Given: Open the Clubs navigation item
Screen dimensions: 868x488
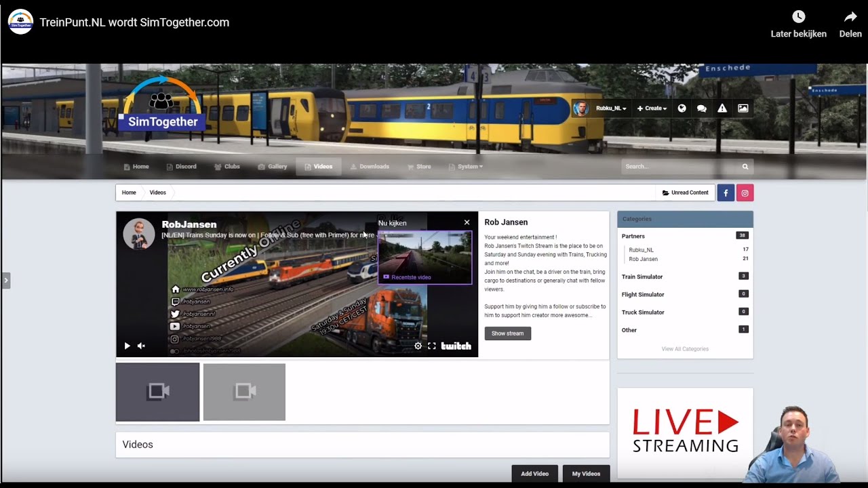Looking at the screenshot, I should (x=227, y=167).
